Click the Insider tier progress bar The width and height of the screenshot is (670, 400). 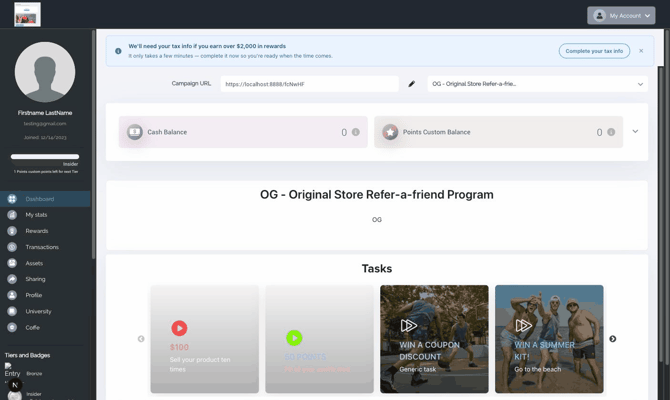pyautogui.click(x=45, y=156)
